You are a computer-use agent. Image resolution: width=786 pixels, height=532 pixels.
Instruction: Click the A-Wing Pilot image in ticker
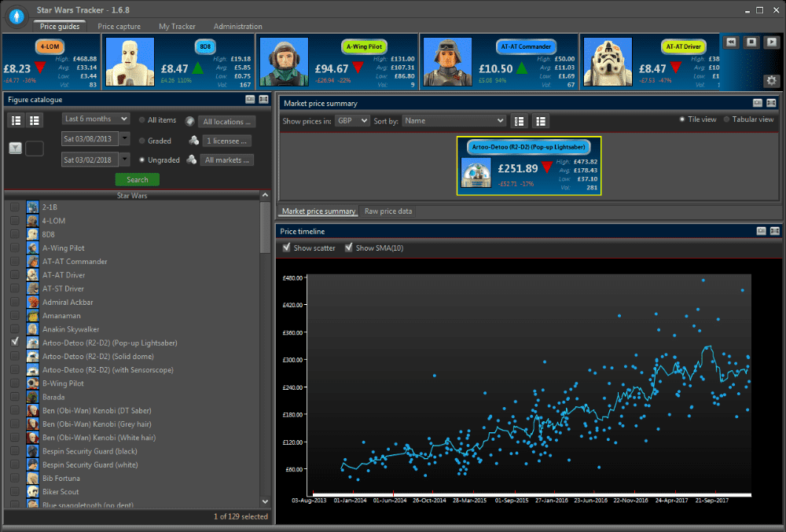point(284,61)
